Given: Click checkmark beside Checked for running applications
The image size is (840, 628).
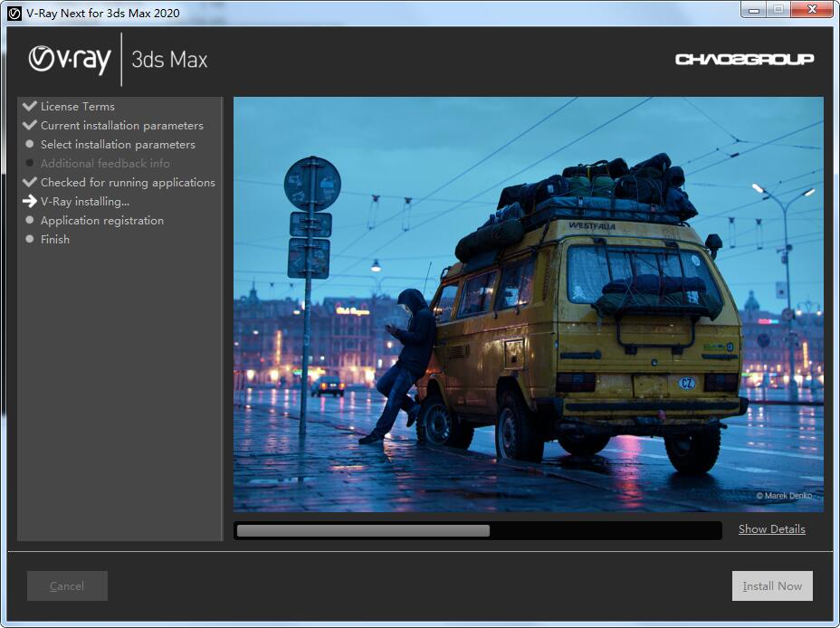Looking at the screenshot, I should [30, 182].
